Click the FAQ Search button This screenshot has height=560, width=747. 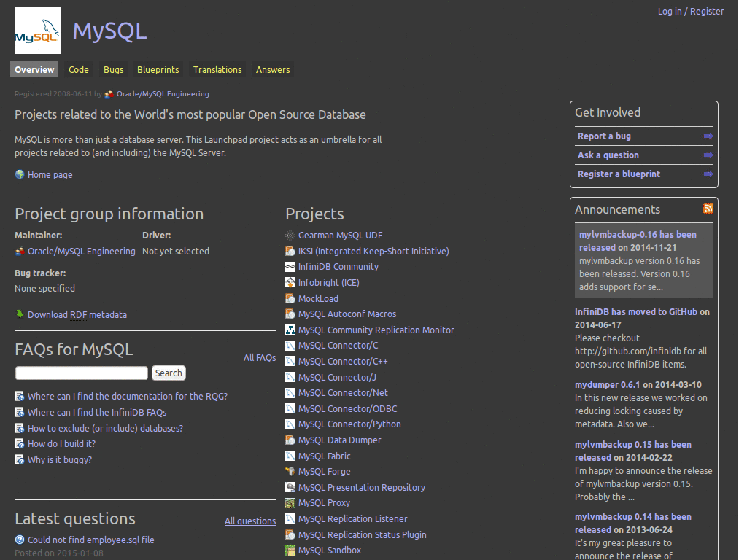[169, 373]
